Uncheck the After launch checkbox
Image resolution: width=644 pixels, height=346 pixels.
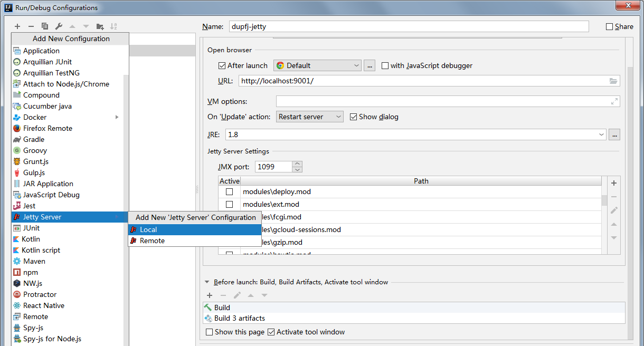(x=222, y=65)
